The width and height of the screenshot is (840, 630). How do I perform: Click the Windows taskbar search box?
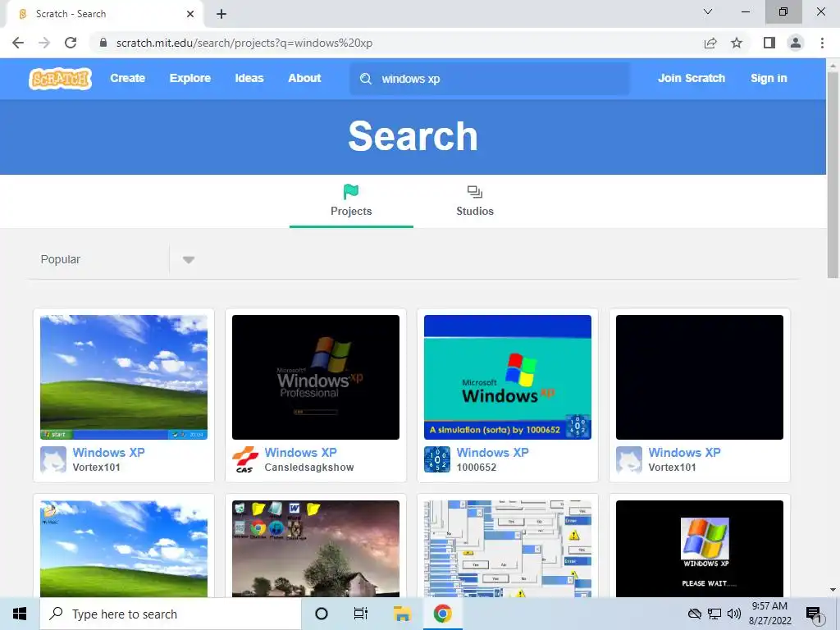click(171, 614)
